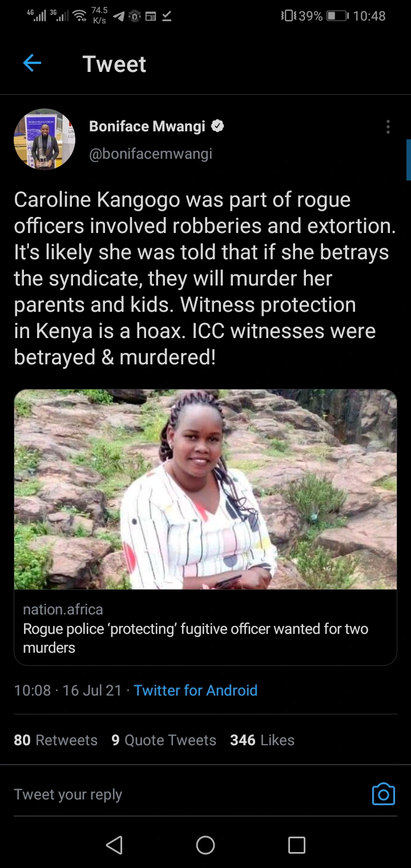411x868 pixels.
Task: Tap the battery icon in status bar
Action: (x=337, y=16)
